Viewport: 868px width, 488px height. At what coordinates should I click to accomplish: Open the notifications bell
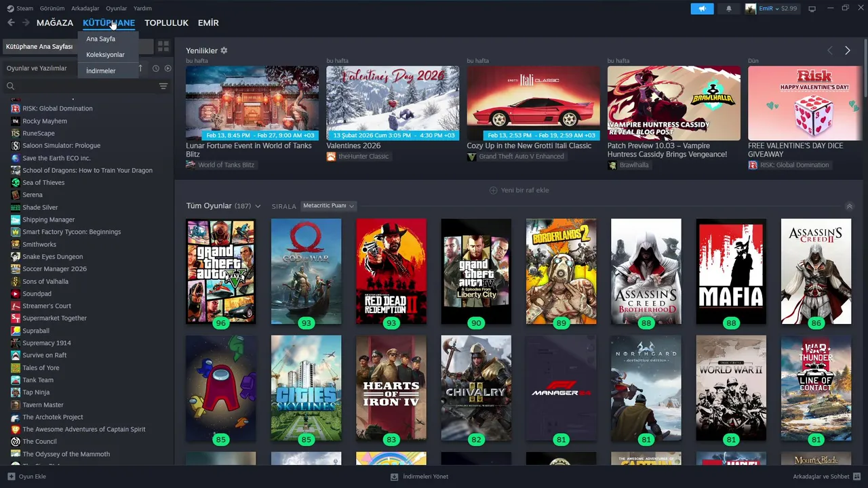[x=729, y=9]
